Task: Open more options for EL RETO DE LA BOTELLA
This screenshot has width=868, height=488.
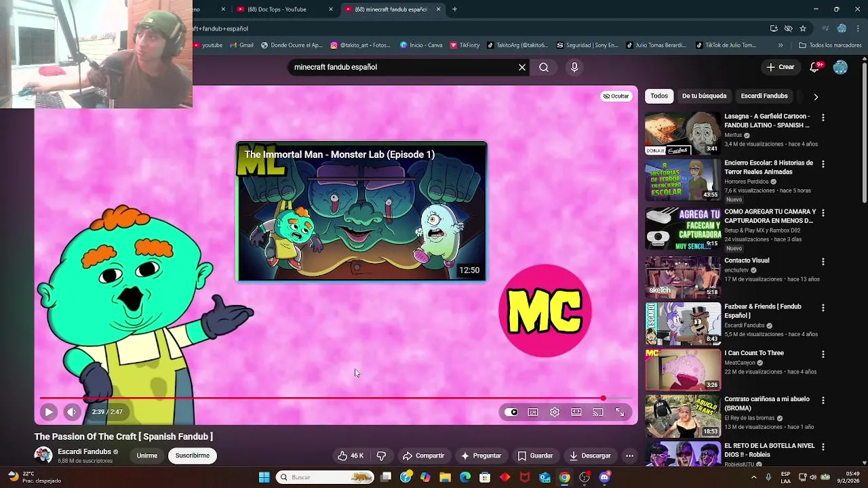Action: coord(823,447)
